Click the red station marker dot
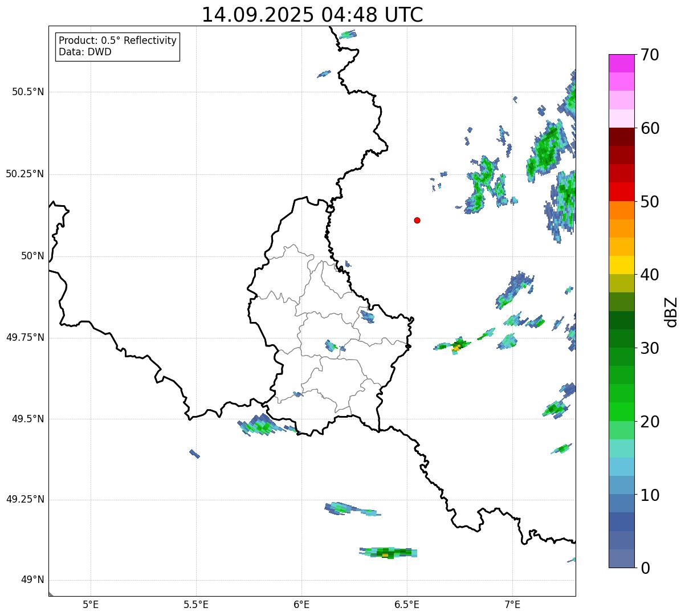Image resolution: width=685 pixels, height=616 pixels. point(417,220)
